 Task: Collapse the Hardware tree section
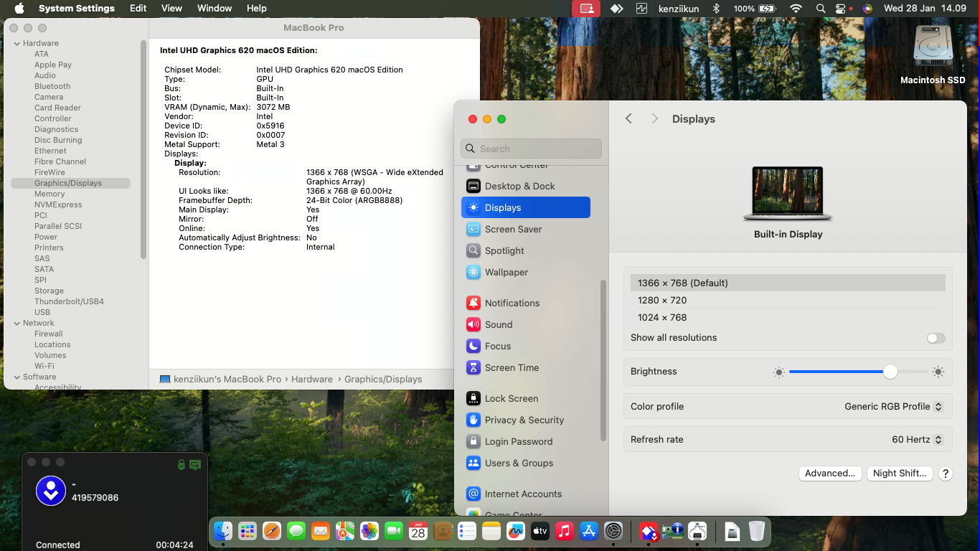(x=17, y=44)
